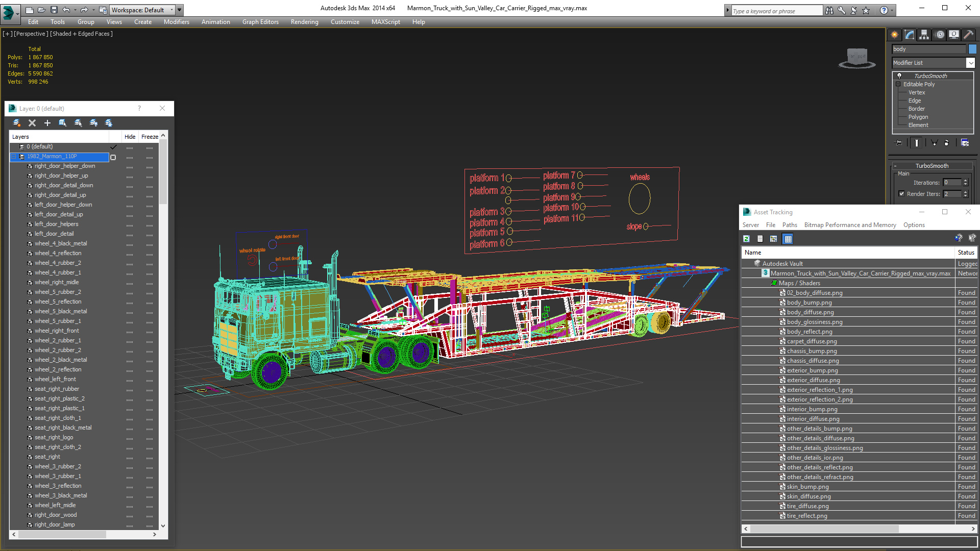Open the Workspace: Default dropdown
Screen dimensions: 980x551
(x=142, y=10)
